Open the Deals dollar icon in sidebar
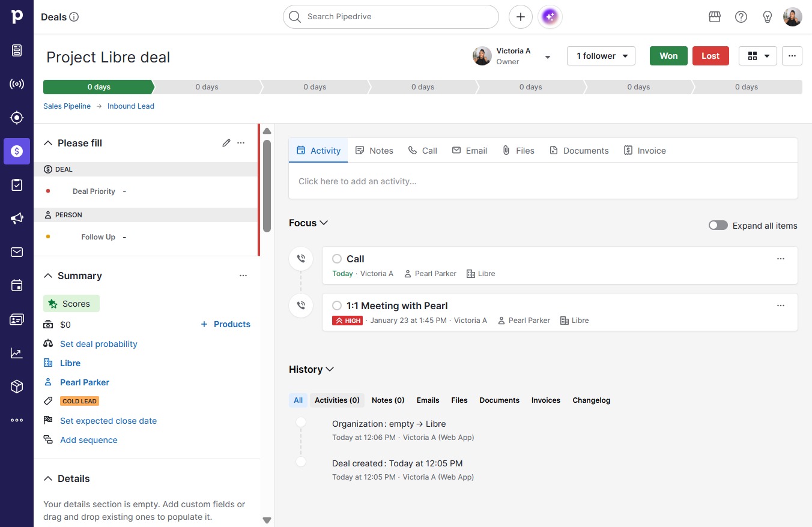 (17, 151)
